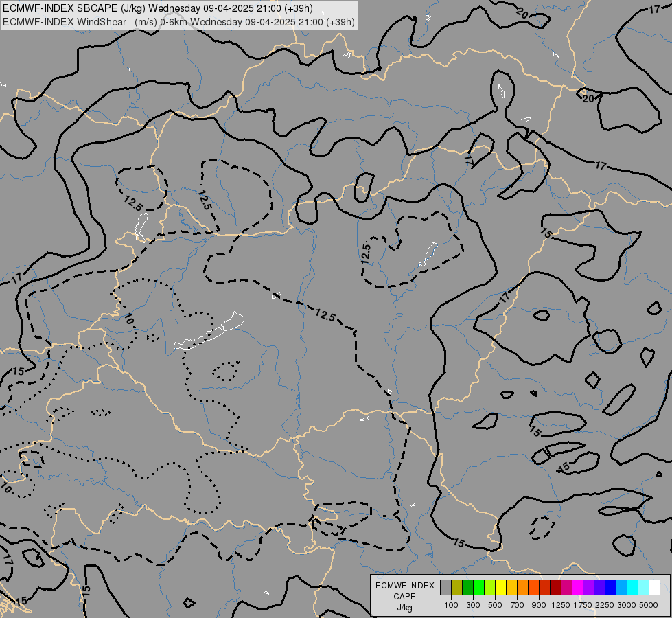Viewport: 672px width, 618px height.
Task: Select the amber swatch beside yellow
Action: pos(511,587)
